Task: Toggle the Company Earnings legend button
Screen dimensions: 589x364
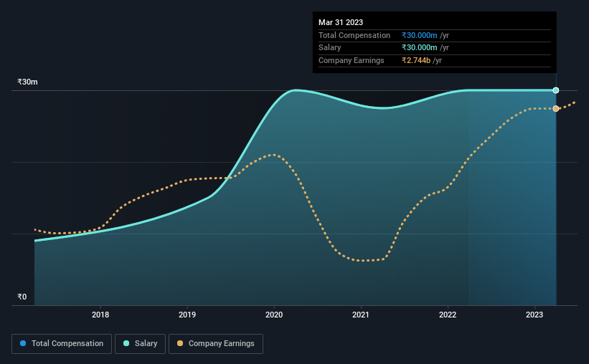Action: click(216, 344)
